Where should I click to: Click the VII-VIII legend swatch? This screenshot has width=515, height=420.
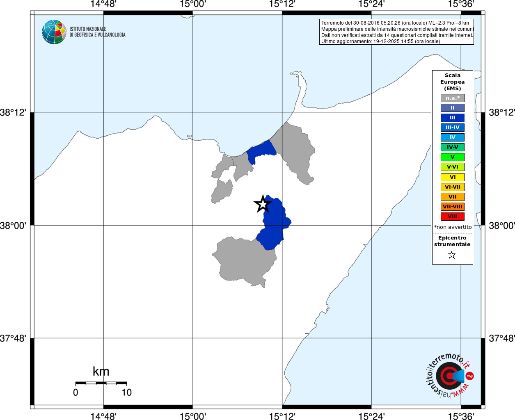[x=453, y=207]
